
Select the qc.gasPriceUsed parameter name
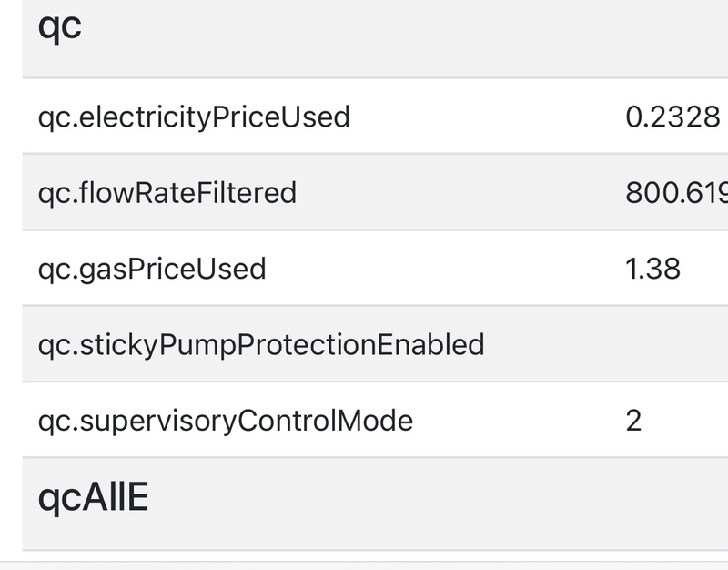(x=152, y=269)
